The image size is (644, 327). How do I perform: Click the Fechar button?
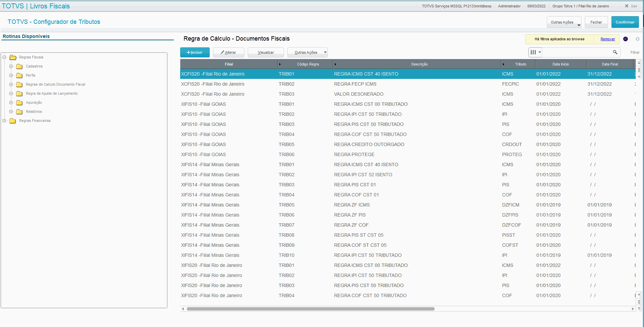coord(596,22)
